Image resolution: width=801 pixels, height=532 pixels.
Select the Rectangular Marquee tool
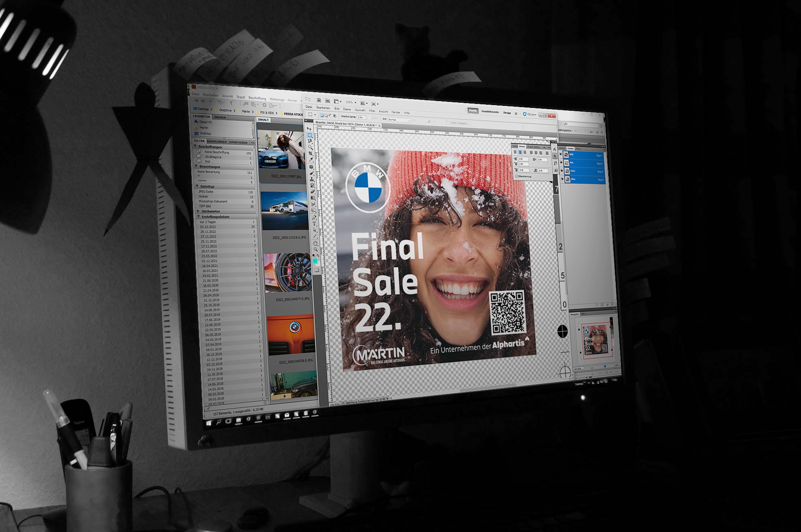coord(310,135)
